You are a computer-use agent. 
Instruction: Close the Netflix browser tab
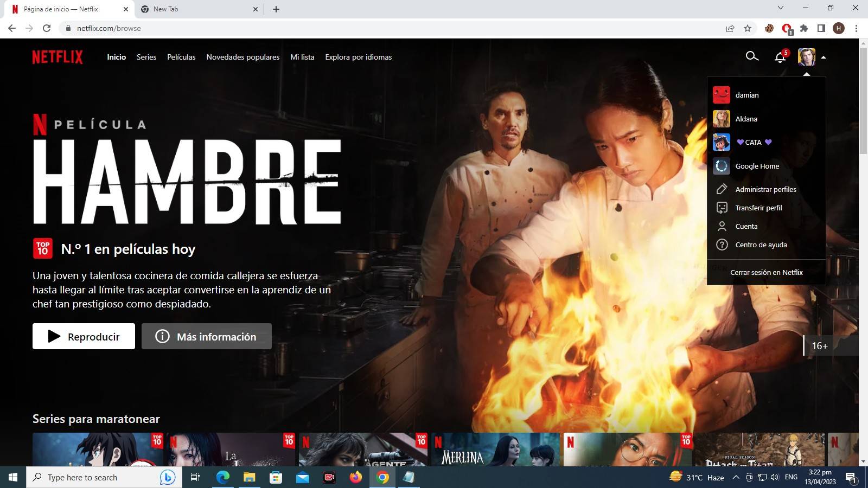point(126,9)
